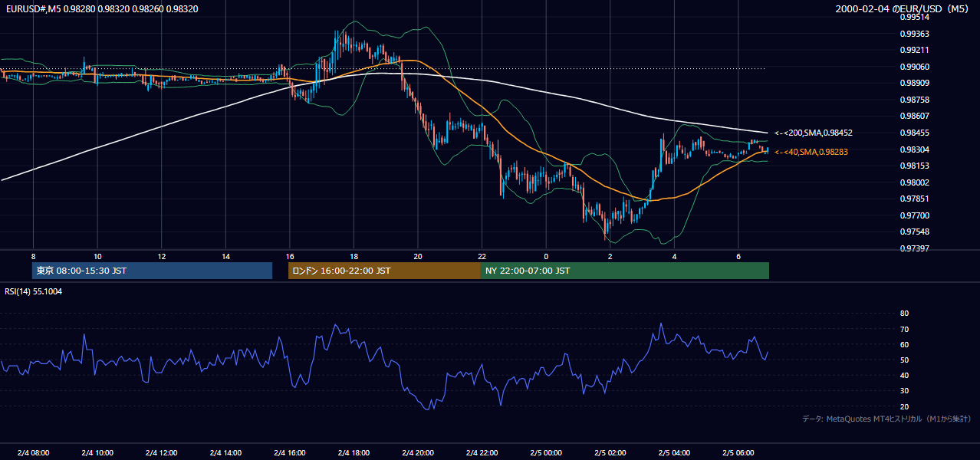Click the bottom date label 2/4 20:00
The width and height of the screenshot is (980, 460).
(417, 452)
